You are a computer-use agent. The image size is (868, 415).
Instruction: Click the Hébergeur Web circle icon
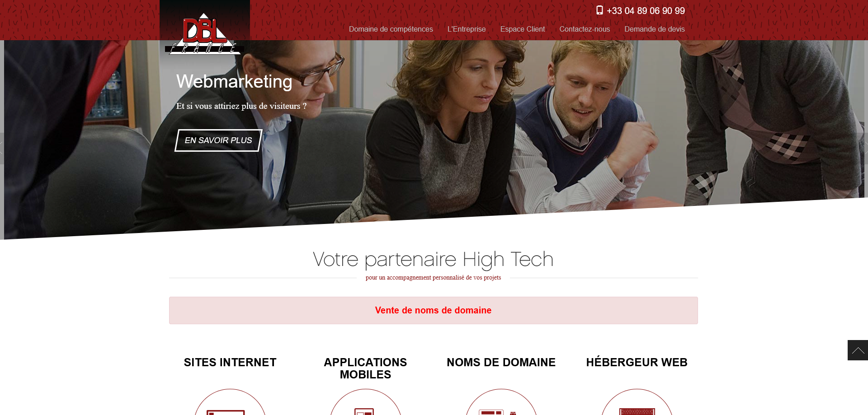pyautogui.click(x=637, y=402)
